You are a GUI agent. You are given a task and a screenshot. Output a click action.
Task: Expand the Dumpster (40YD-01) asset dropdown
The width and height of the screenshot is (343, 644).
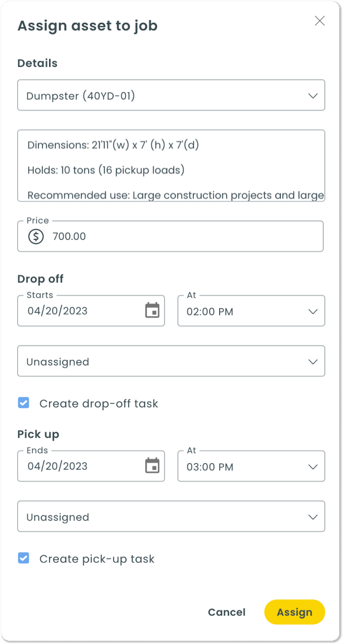coord(171,95)
